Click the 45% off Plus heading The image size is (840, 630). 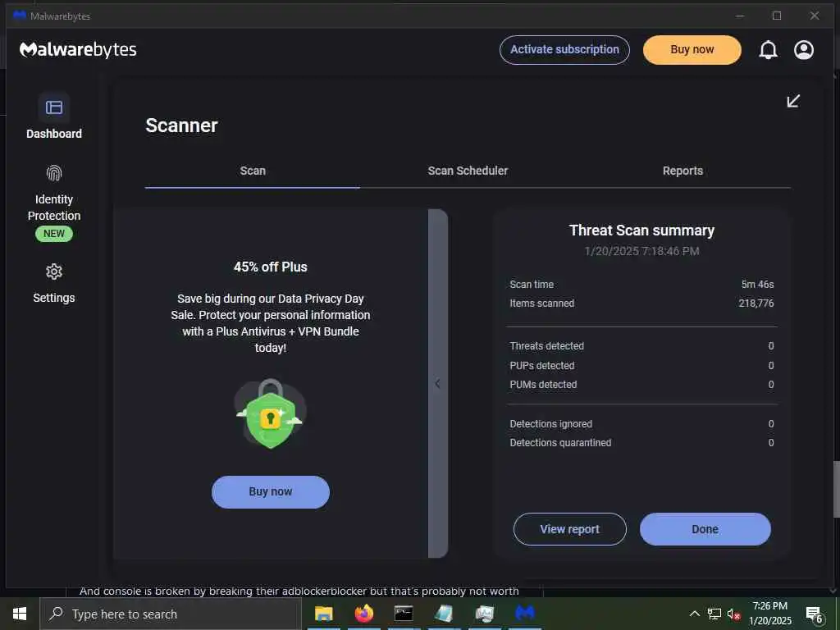point(271,267)
